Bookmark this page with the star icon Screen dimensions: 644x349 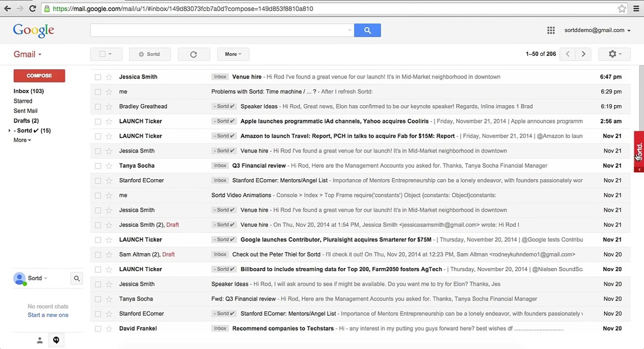tap(622, 9)
